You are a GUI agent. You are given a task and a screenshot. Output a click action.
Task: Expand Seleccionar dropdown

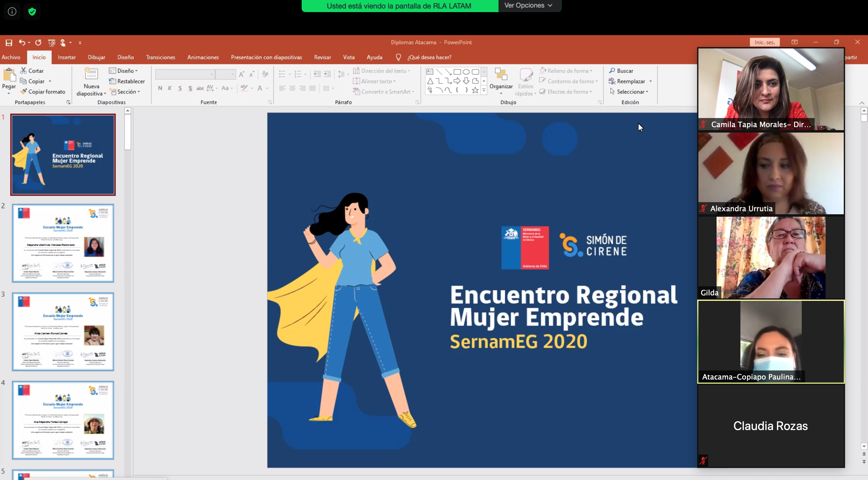pyautogui.click(x=629, y=92)
